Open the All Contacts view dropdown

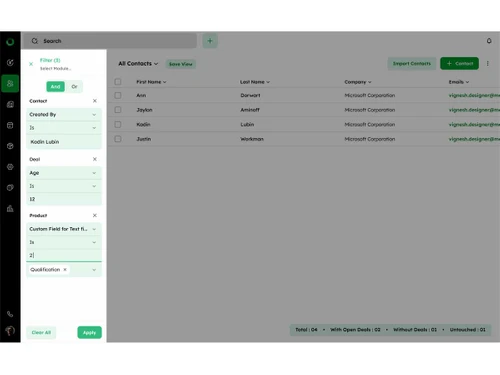pyautogui.click(x=138, y=63)
